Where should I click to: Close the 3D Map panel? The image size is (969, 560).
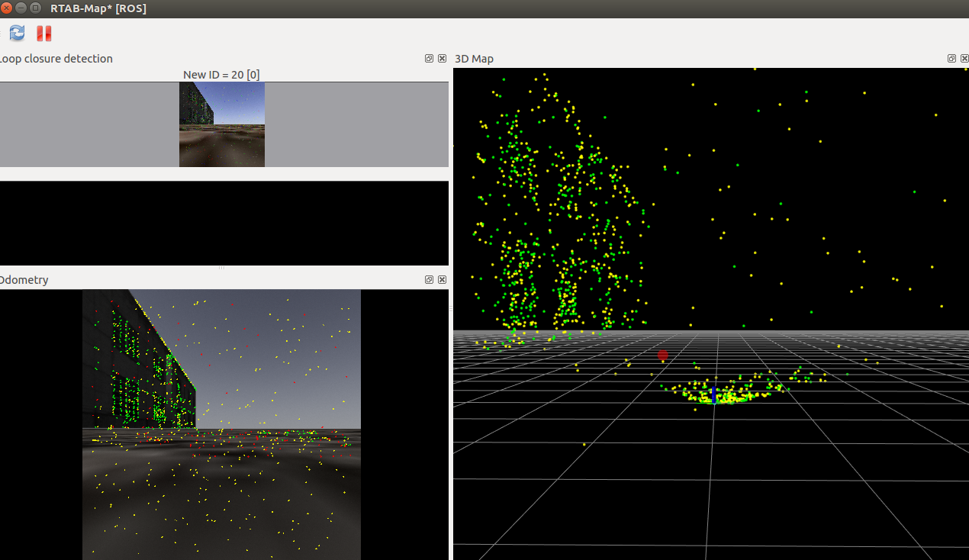pyautogui.click(x=964, y=59)
